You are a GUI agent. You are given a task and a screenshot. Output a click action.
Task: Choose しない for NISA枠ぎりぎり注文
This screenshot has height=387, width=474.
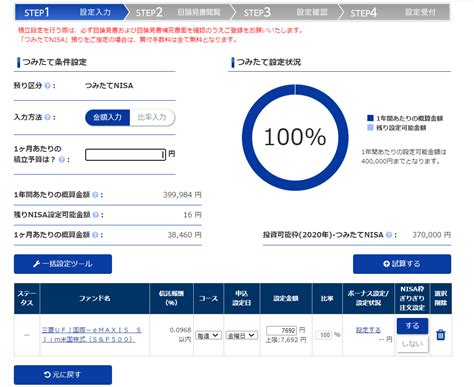tap(412, 344)
